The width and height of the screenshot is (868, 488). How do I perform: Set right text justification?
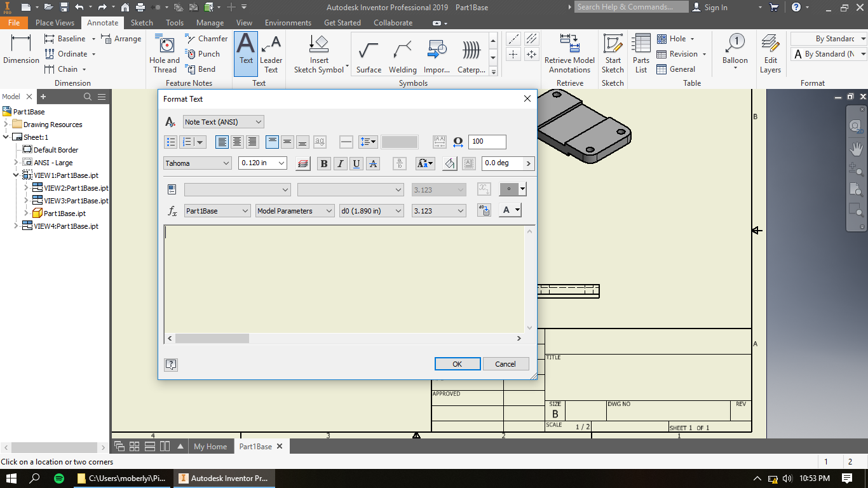coord(253,142)
